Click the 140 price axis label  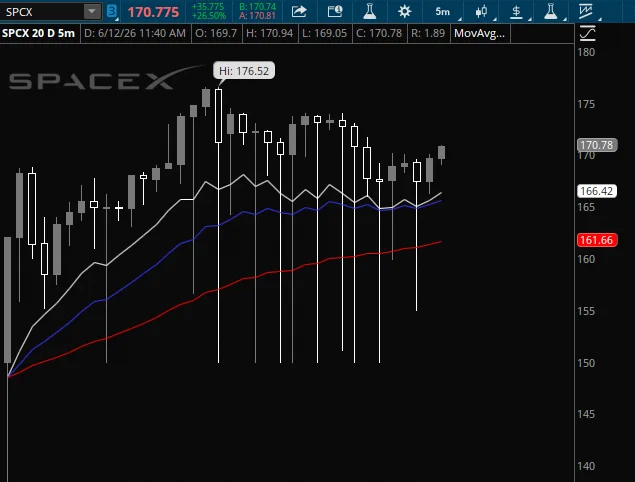click(x=586, y=466)
